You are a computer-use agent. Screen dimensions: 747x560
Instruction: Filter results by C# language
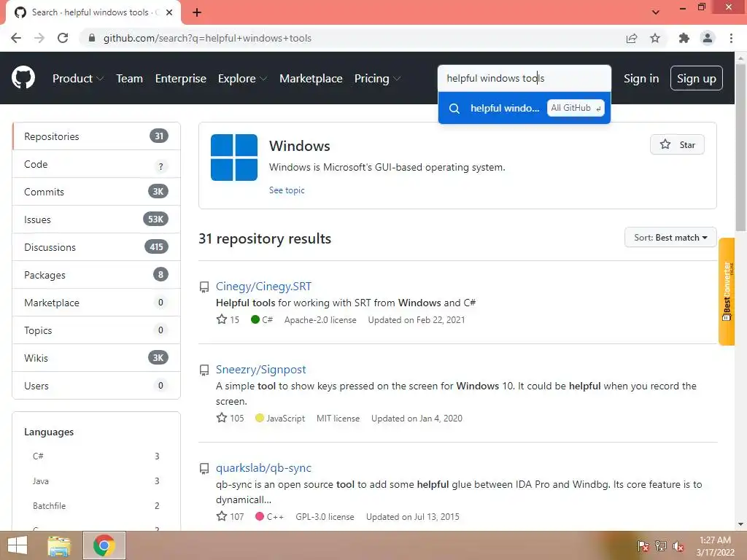point(96,456)
